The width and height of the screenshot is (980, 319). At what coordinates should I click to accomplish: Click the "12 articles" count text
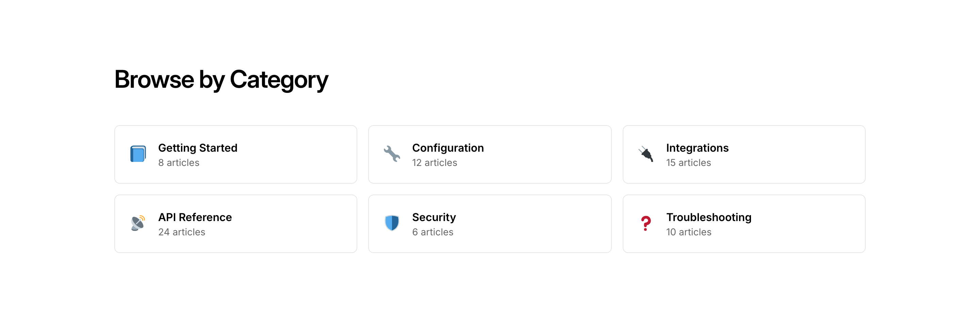435,163
